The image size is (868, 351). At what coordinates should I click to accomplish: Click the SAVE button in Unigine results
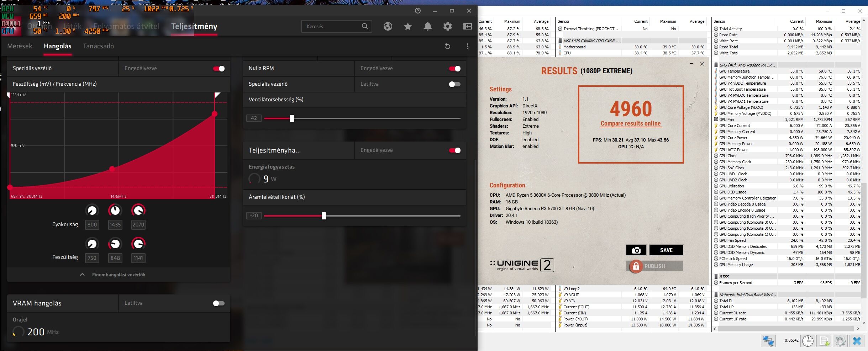[x=666, y=250]
